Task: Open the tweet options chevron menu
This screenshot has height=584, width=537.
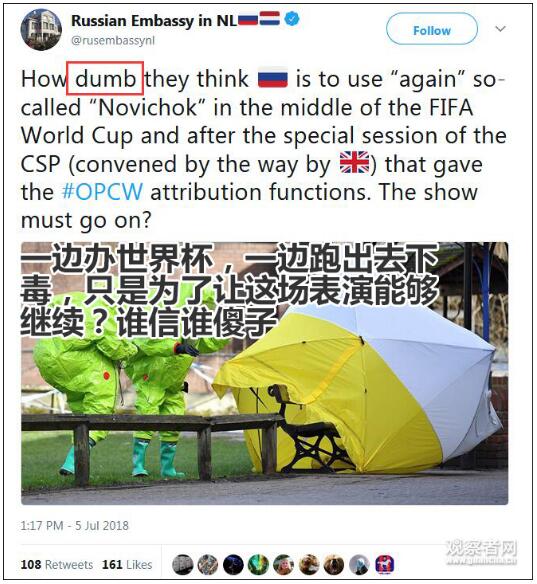Action: click(501, 29)
